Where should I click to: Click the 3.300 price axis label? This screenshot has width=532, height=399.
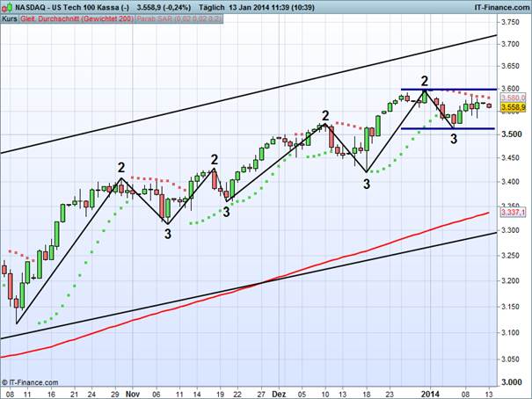510,230
